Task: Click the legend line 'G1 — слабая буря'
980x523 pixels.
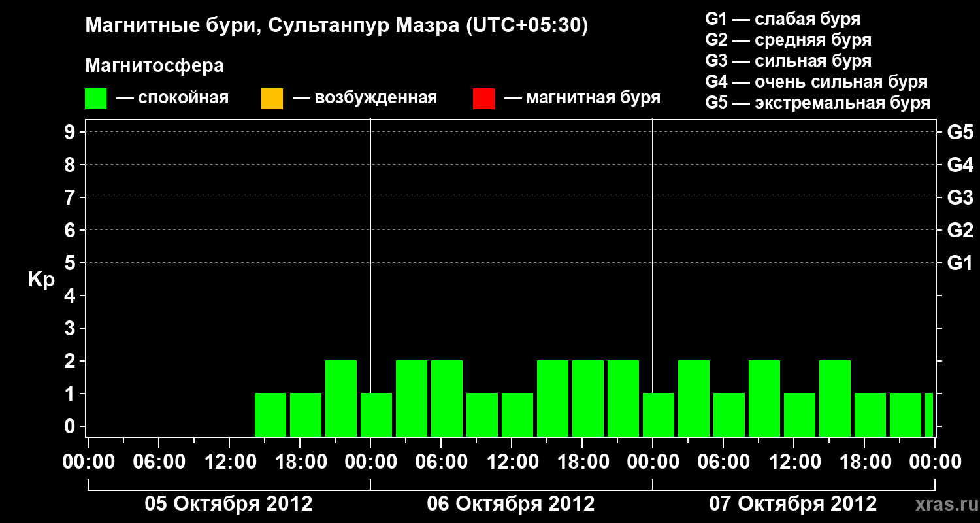Action: (x=783, y=19)
